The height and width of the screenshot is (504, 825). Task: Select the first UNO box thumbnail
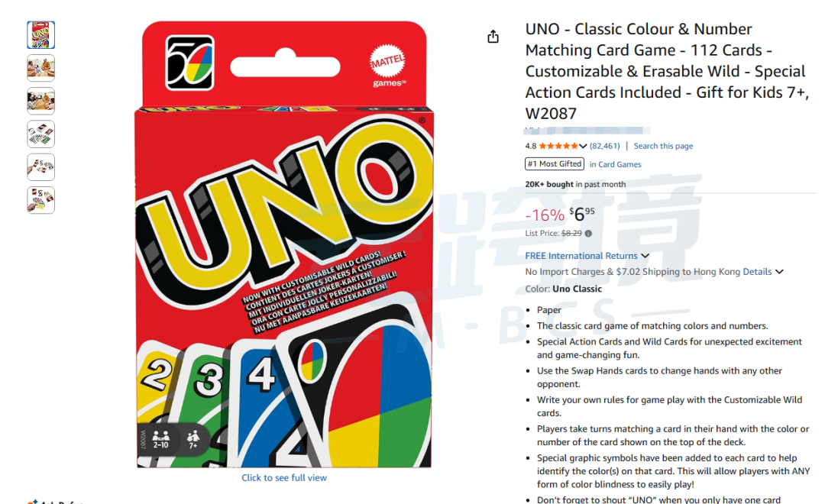coord(41,35)
